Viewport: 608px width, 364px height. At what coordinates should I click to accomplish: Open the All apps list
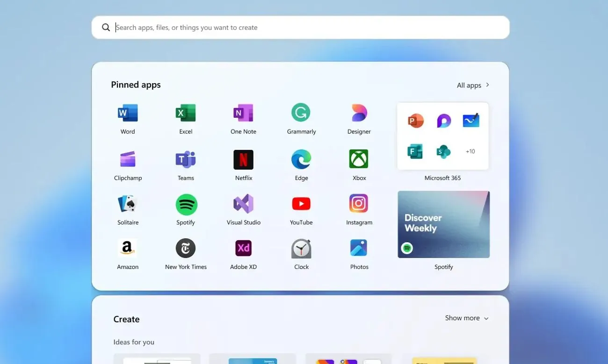pyautogui.click(x=473, y=85)
